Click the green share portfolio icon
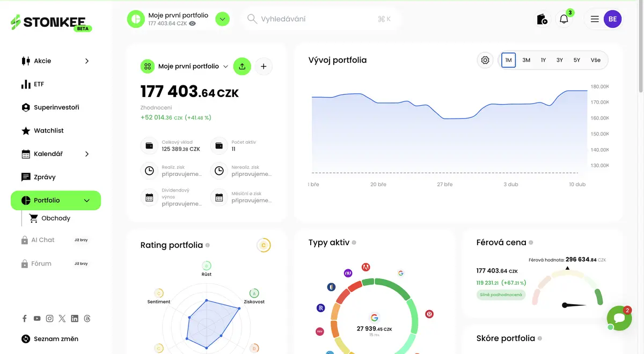The height and width of the screenshot is (354, 644). [242, 67]
